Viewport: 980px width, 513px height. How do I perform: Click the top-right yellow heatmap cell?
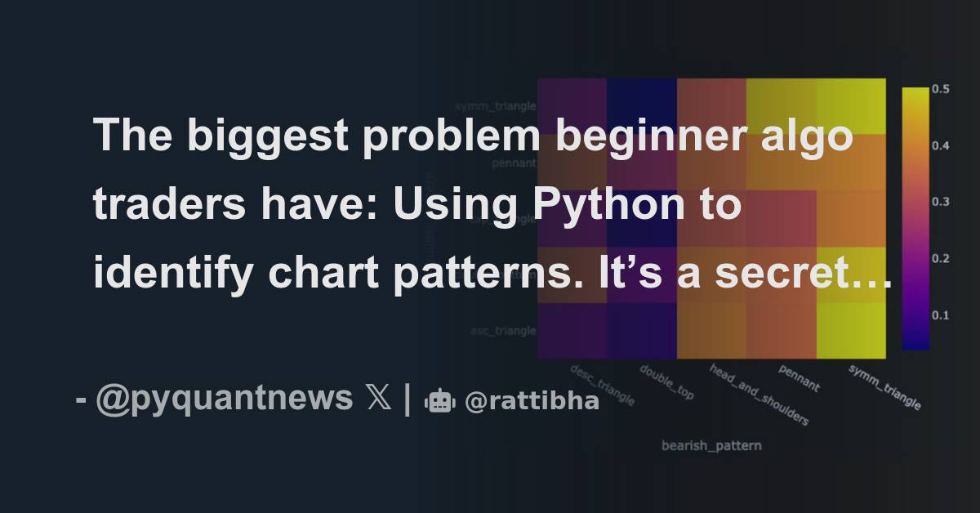[851, 106]
